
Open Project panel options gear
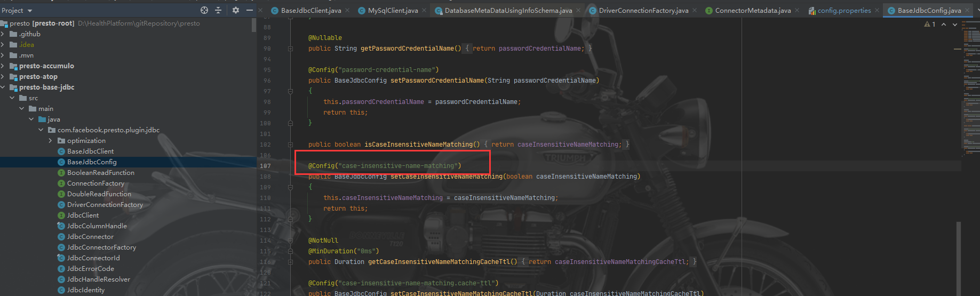coord(236,10)
